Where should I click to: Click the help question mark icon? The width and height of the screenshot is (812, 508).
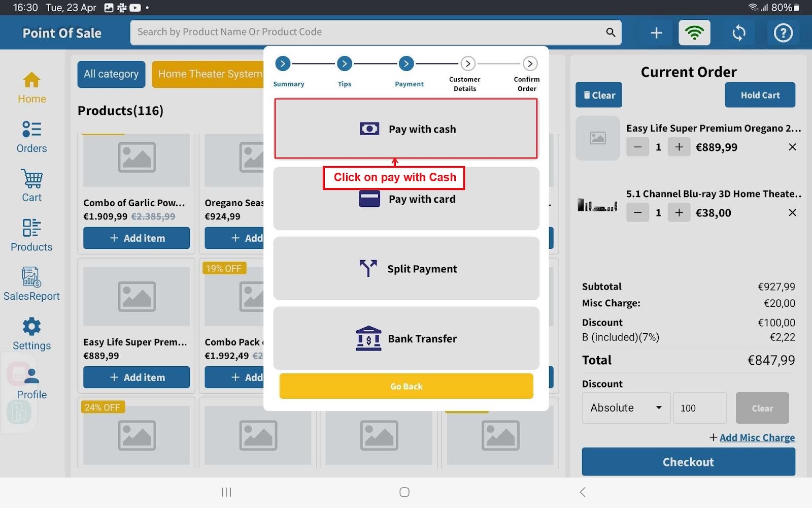(x=783, y=33)
